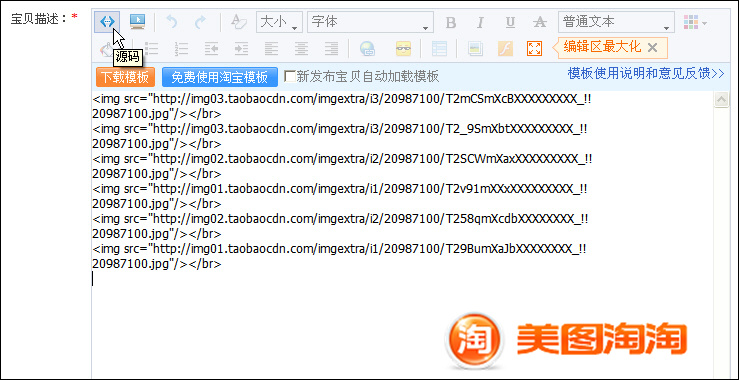Click the scrollbar up arrow
Screen dimensions: 739x380
(722, 99)
